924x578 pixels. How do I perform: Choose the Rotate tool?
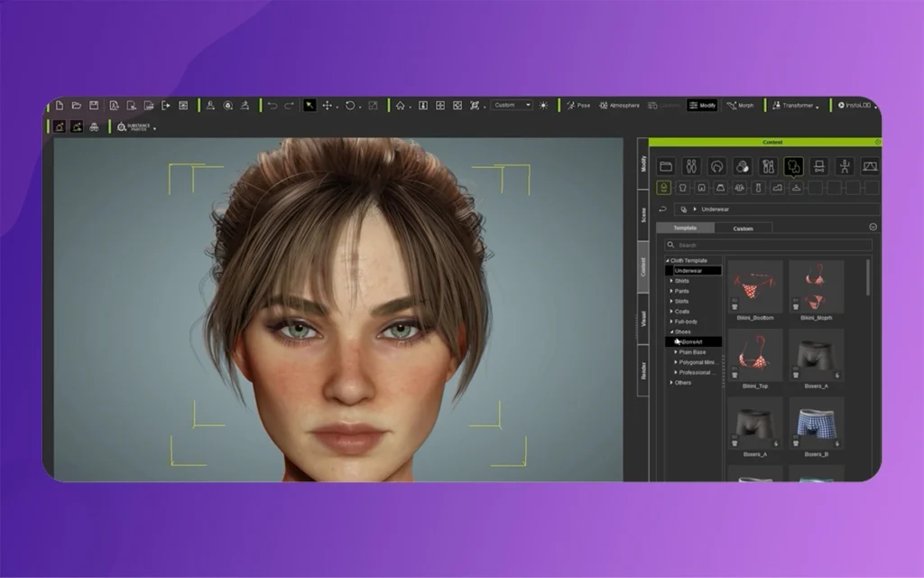pyautogui.click(x=350, y=106)
